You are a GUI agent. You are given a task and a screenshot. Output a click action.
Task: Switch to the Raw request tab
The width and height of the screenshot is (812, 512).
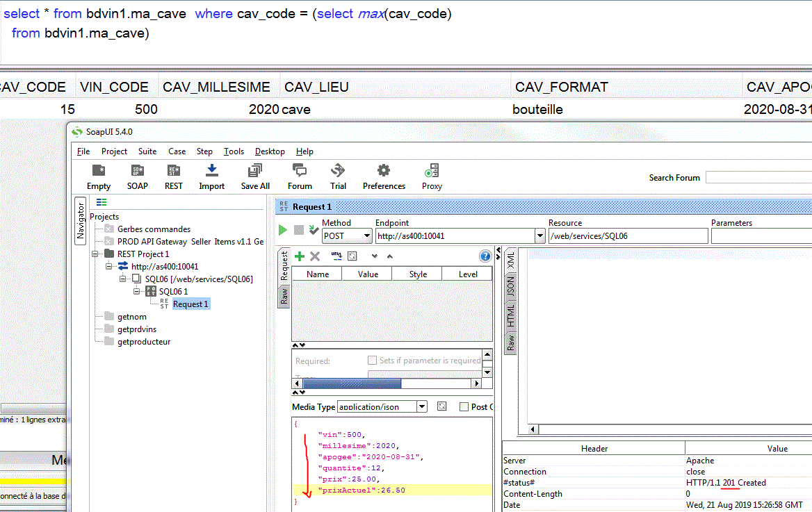coord(284,296)
